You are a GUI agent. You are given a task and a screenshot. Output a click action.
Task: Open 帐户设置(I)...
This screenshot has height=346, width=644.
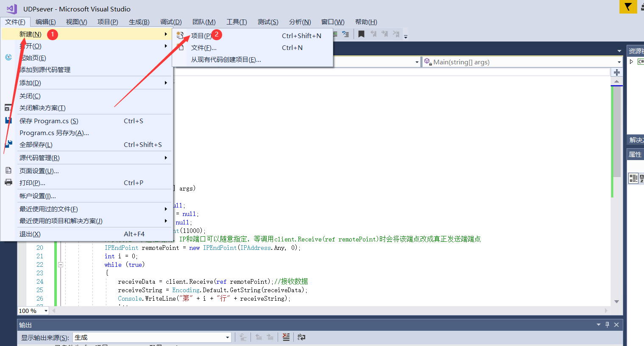(86, 196)
